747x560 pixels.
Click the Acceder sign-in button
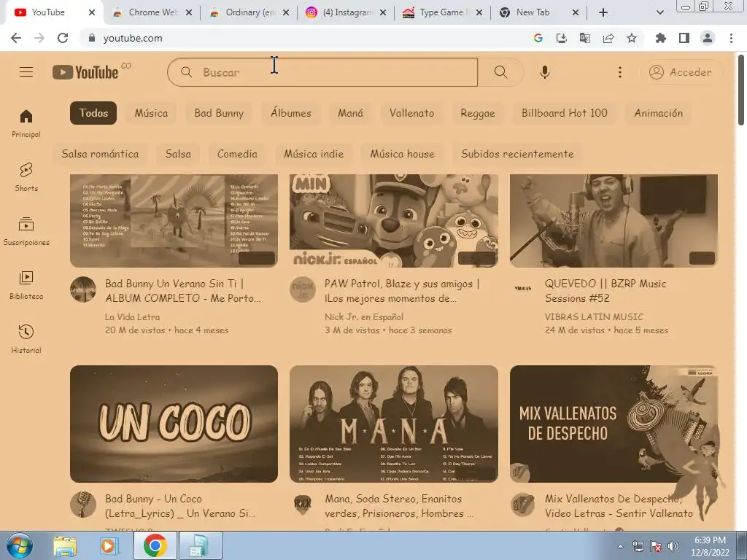pyautogui.click(x=682, y=72)
